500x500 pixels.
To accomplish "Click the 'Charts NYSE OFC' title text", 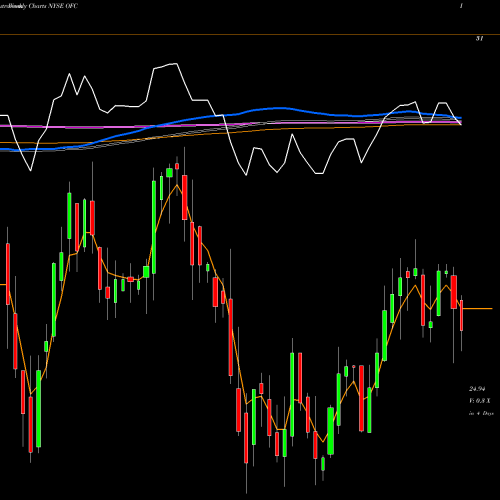I will pyautogui.click(x=53, y=6).
